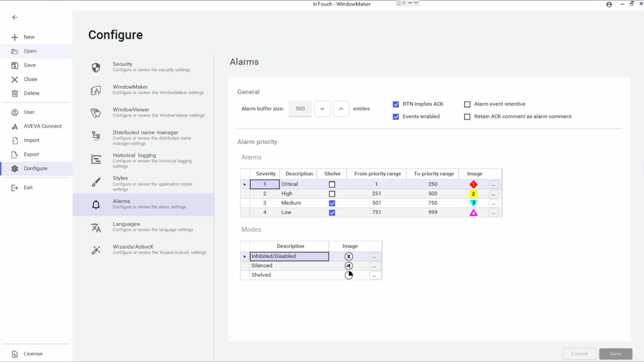Screen dimensions: 644x362
Task: Click the trash icon beside Delete
Action: (x=15, y=93)
